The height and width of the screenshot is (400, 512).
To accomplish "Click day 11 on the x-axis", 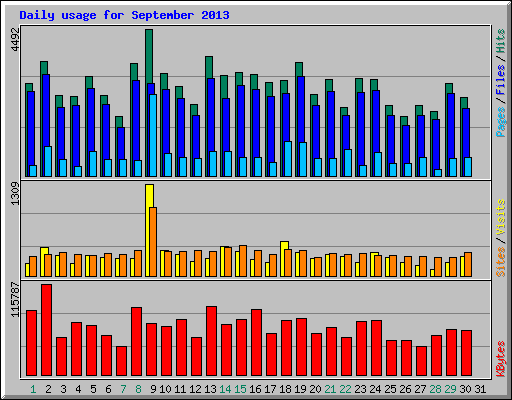I will [x=180, y=389].
